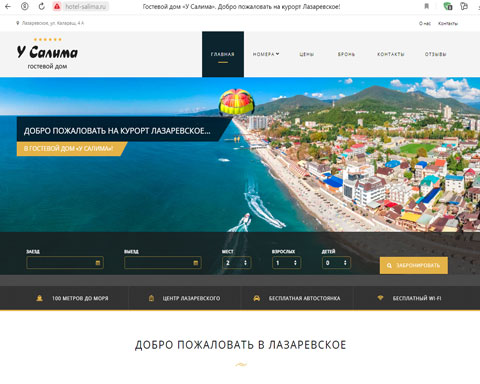480x384 pixels.
Task: Click the У Салима logo
Action: (x=47, y=52)
